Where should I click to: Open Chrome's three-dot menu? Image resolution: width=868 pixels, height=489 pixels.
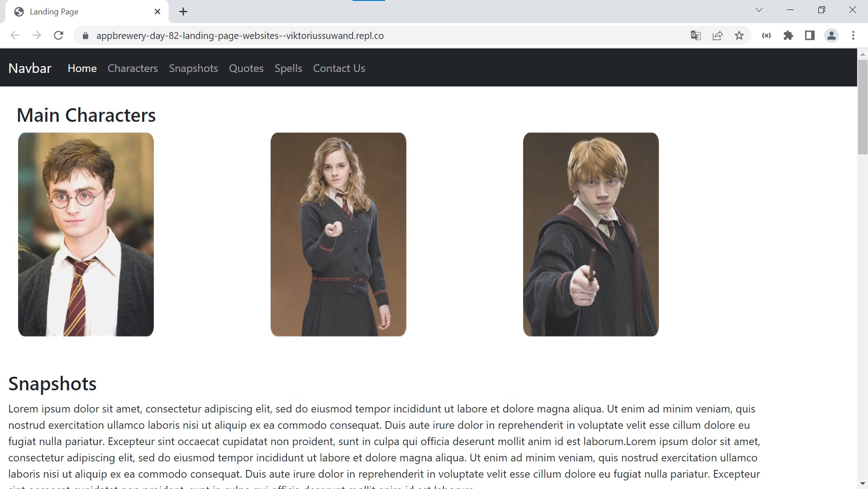point(853,35)
